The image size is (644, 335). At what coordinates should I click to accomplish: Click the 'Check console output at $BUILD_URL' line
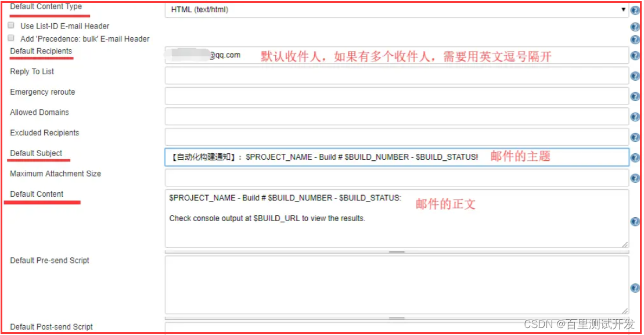[267, 218]
